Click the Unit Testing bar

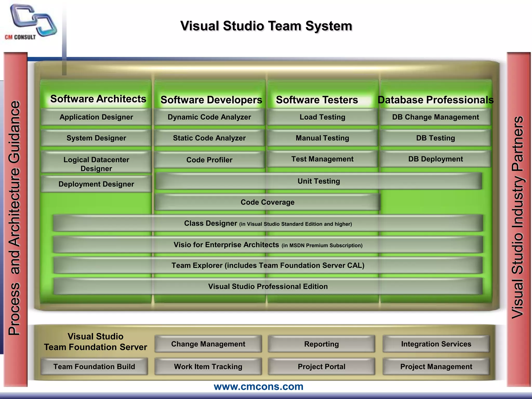tap(319, 181)
